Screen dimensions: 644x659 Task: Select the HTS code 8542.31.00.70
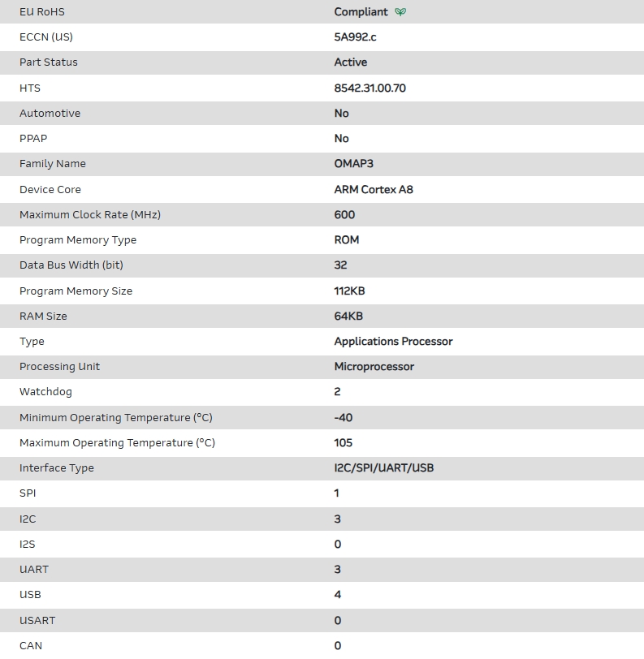(370, 88)
